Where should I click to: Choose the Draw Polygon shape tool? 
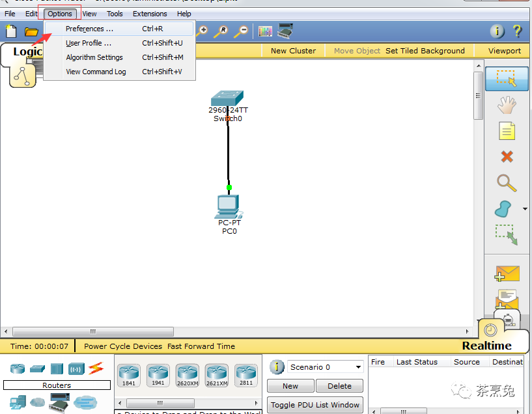(503, 209)
